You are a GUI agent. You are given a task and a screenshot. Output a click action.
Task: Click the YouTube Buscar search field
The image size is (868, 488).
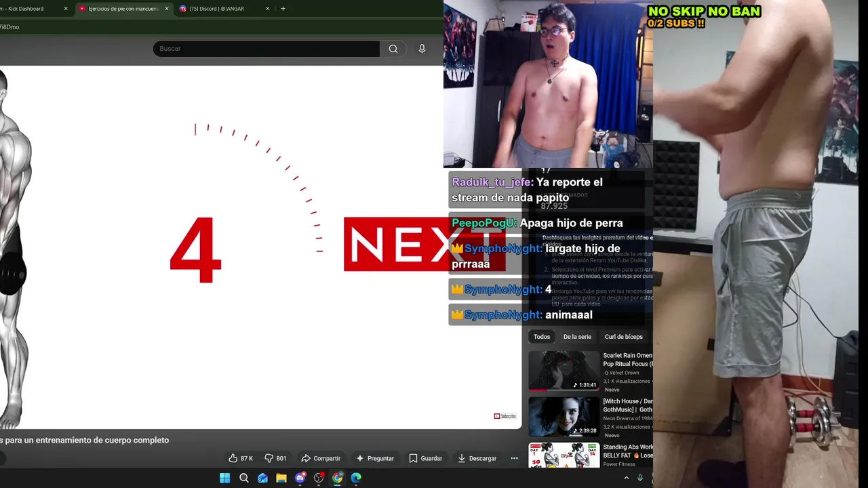(x=267, y=49)
